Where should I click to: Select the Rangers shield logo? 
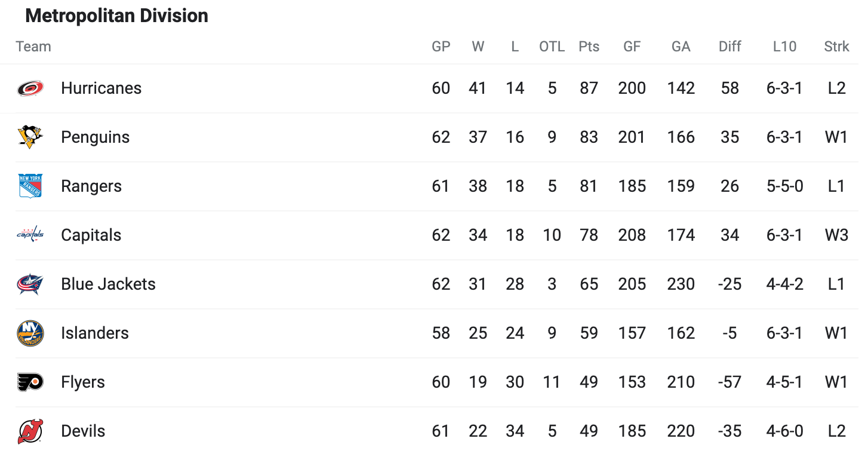pyautogui.click(x=30, y=186)
